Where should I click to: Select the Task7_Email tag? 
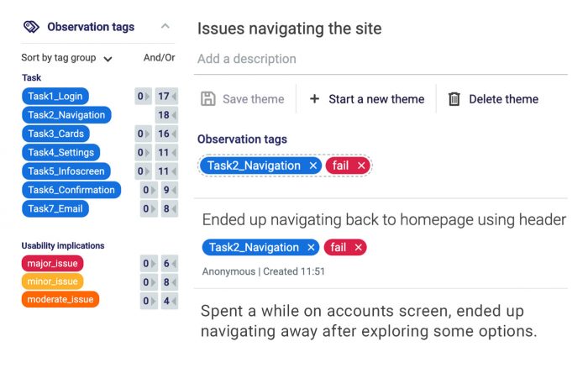click(x=55, y=208)
